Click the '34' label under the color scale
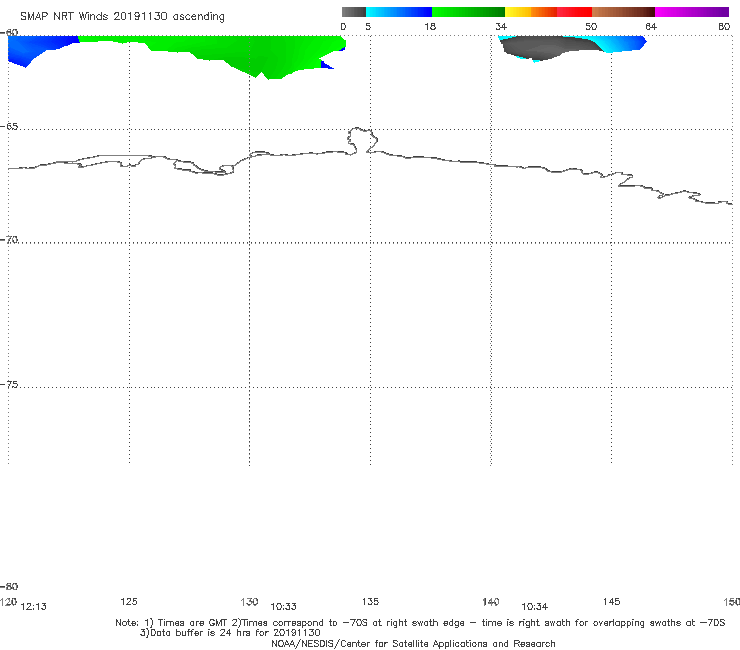Screen dimensions: 740x650 (x=501, y=27)
